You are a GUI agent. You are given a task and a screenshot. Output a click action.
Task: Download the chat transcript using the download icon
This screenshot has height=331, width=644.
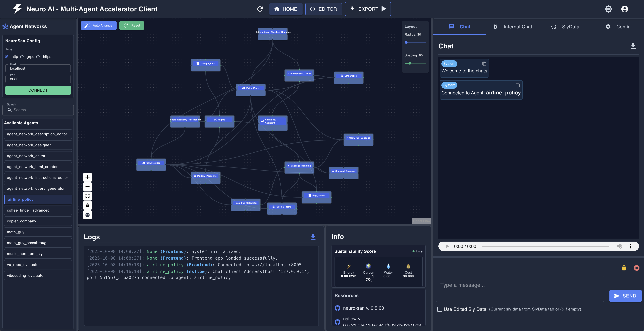click(x=633, y=46)
